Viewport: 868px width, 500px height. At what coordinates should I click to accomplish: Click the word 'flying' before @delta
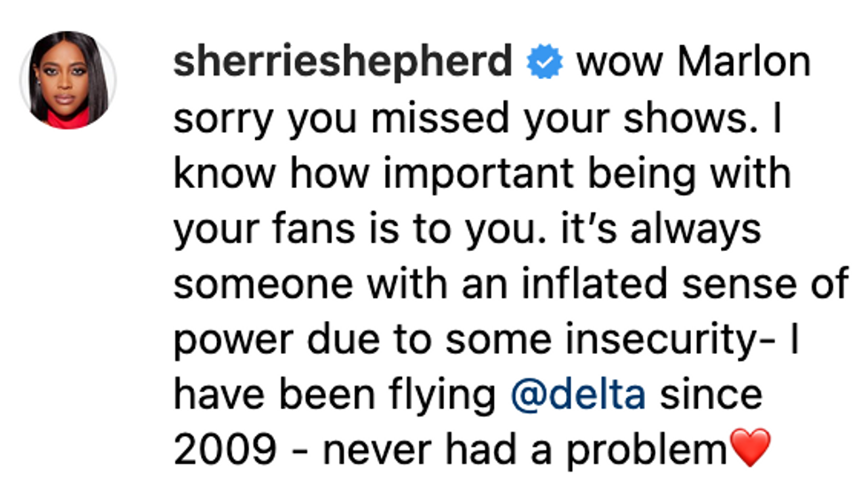442,395
